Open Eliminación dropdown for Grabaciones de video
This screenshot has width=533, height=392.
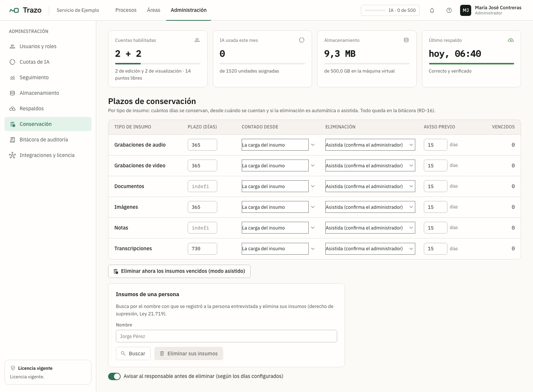370,165
